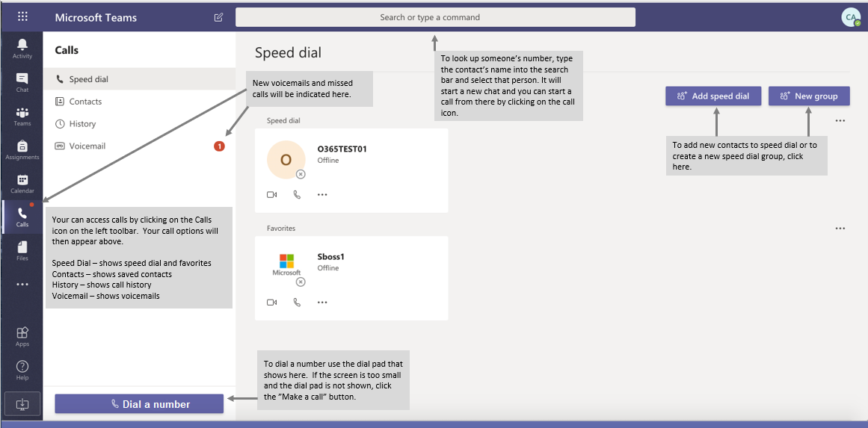
Task: Show more apps via left rail ellipsis
Action: (x=22, y=285)
